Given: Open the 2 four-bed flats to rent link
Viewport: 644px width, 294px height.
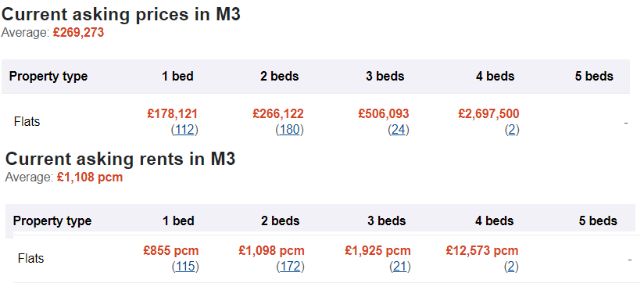Looking at the screenshot, I should pos(511,267).
